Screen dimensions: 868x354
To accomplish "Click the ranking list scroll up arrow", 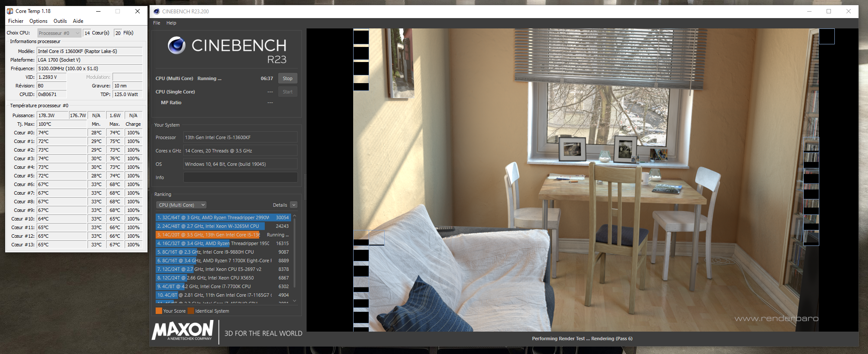I will pyautogui.click(x=295, y=216).
